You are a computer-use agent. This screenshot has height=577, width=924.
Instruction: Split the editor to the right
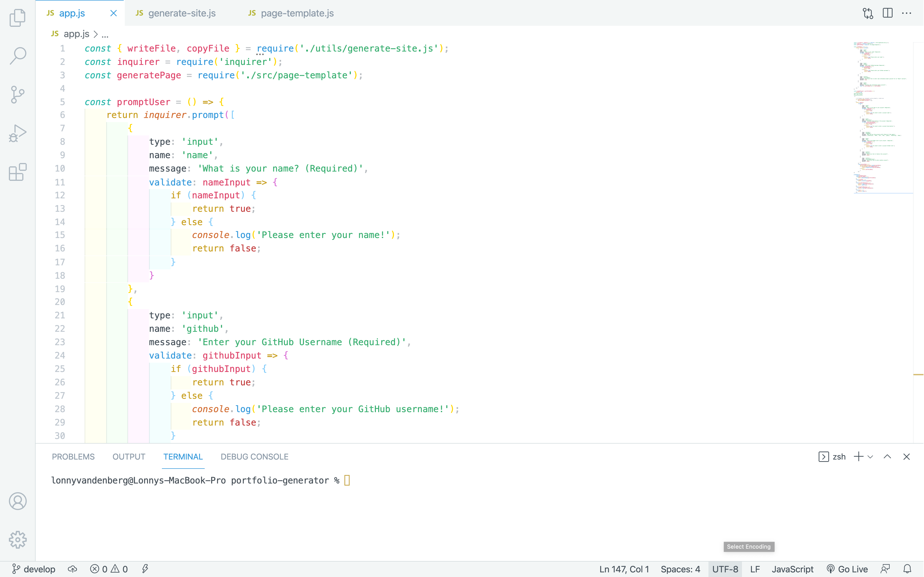pos(887,13)
